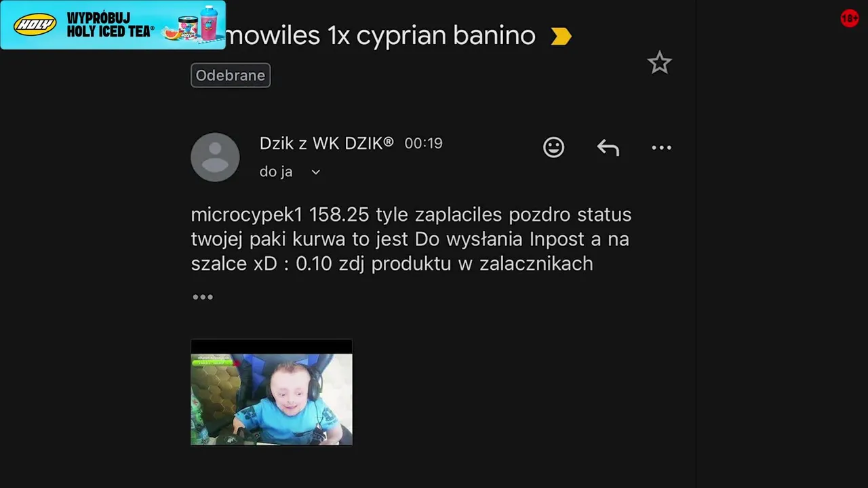Click the 00:19 message timestamp
Image resolution: width=868 pixels, height=488 pixels.
(x=423, y=144)
